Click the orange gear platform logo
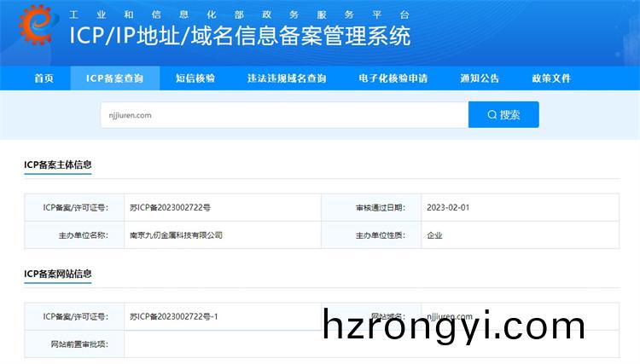This screenshot has width=640, height=364. pyautogui.click(x=37, y=25)
